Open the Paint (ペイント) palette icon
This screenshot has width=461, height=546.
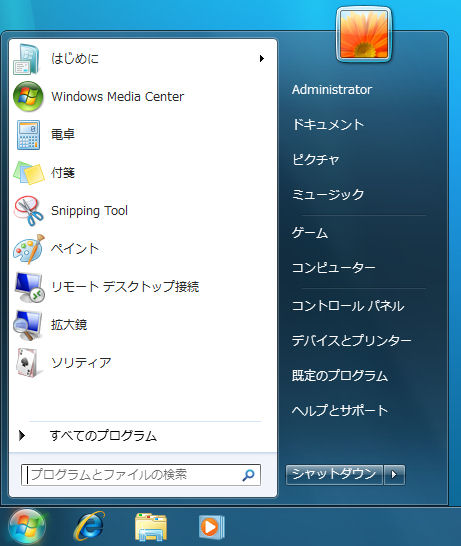(x=29, y=249)
